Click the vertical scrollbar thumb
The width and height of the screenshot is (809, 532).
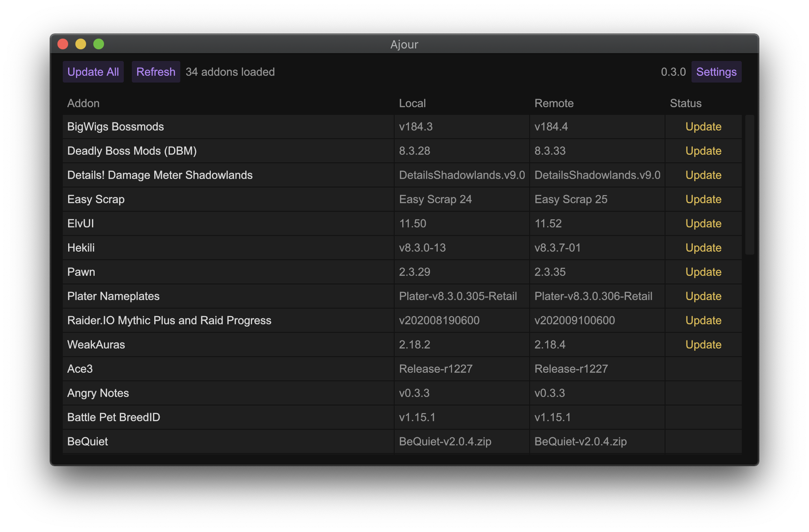pos(749,185)
